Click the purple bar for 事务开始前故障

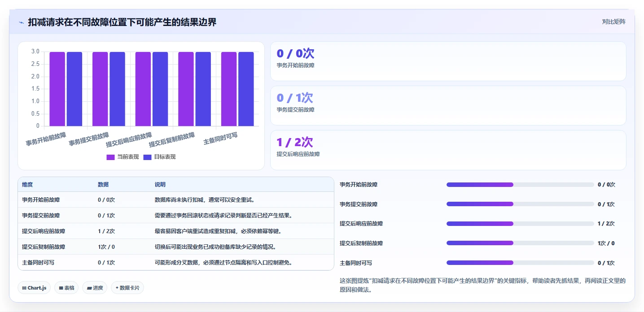[x=57, y=89]
